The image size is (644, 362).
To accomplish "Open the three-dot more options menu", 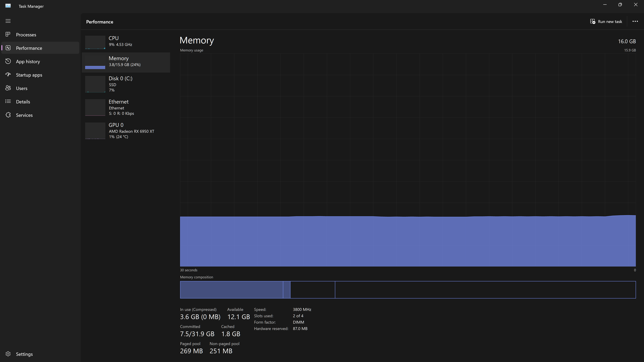I will pyautogui.click(x=635, y=21).
